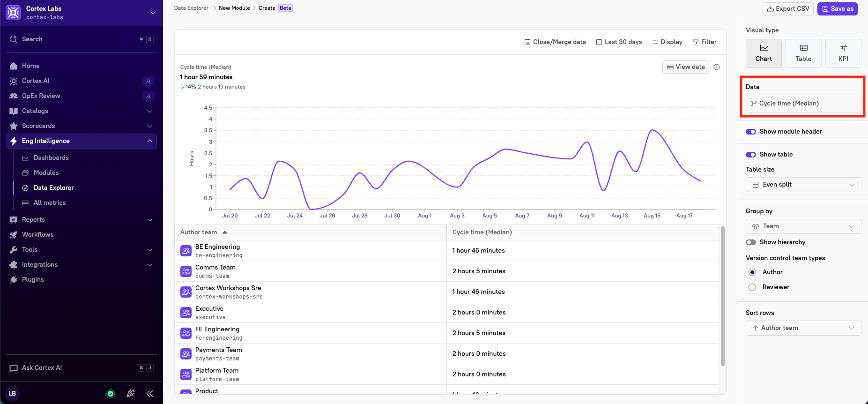Click the celebration party icon at bottom
The width and height of the screenshot is (868, 404).
131,394
